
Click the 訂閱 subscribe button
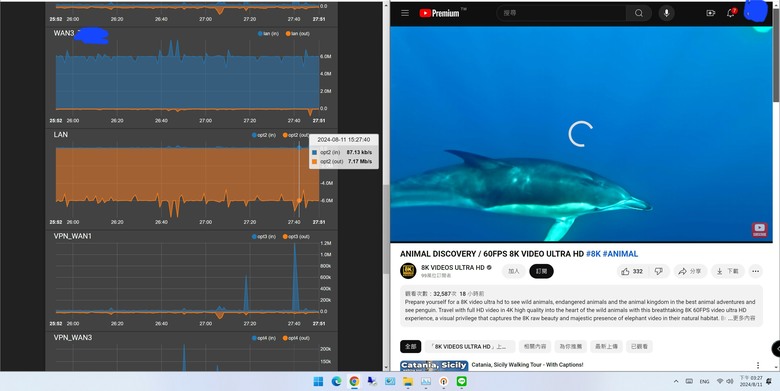(541, 271)
